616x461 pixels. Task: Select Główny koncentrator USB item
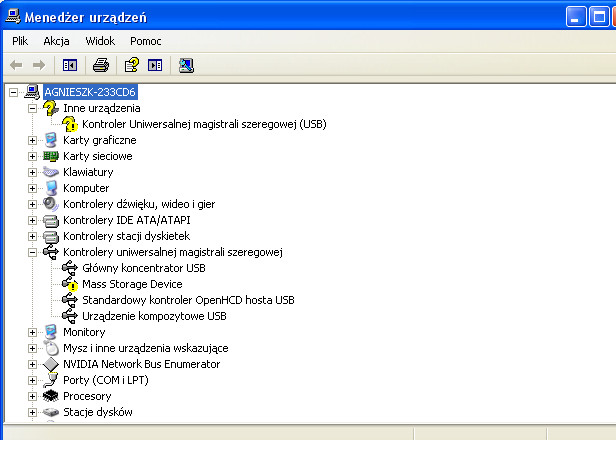[144, 268]
